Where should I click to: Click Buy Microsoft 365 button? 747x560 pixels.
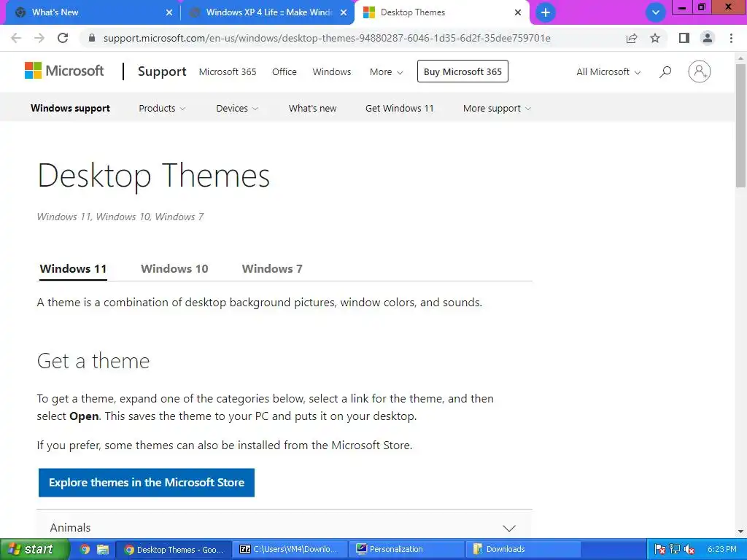[462, 71]
